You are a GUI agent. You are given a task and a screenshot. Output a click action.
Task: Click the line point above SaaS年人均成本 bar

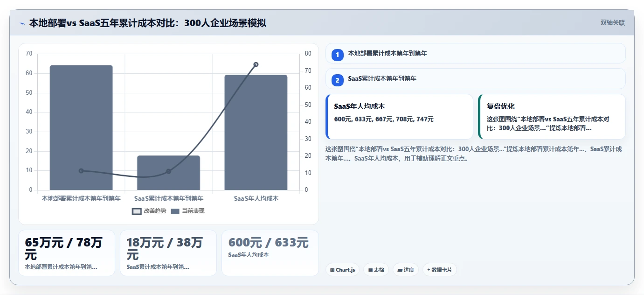pos(256,64)
